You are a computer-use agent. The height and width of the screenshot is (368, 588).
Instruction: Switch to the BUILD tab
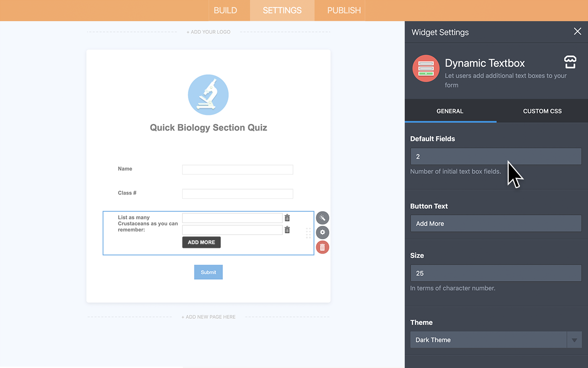[225, 10]
